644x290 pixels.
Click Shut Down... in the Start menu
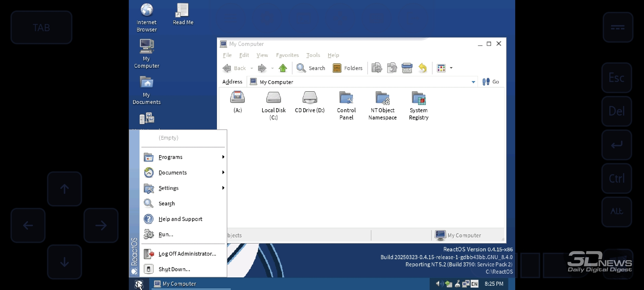pos(174,269)
